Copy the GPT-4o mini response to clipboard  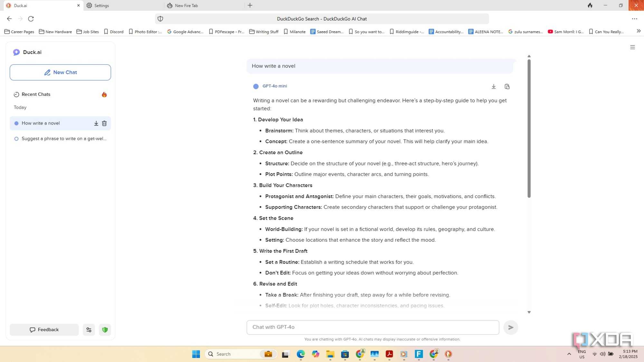[x=507, y=87]
